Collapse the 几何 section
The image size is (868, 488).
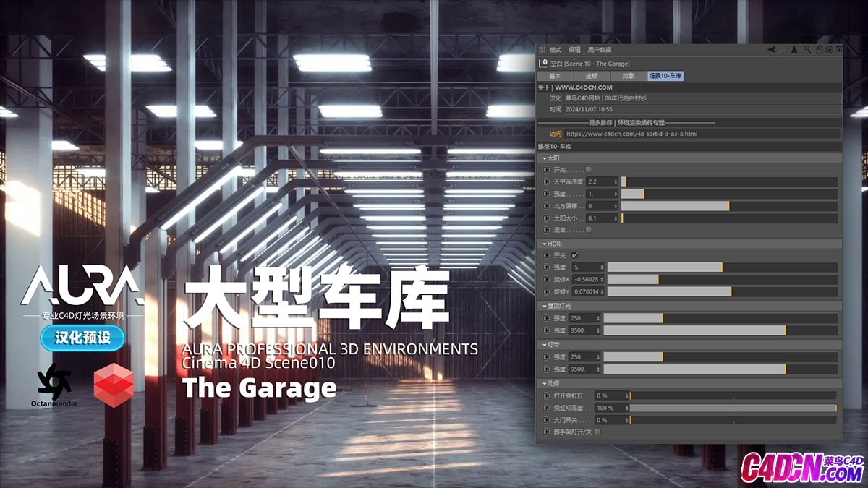point(543,384)
